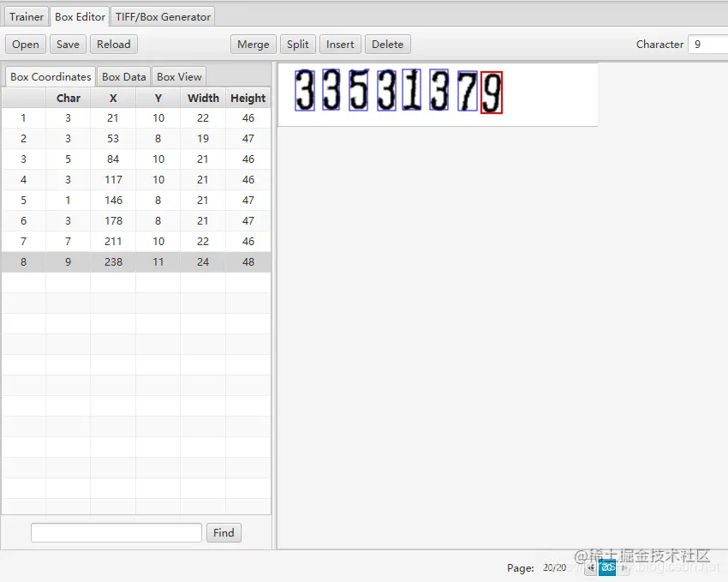Delete the selected box
This screenshot has width=728, height=582.
(388, 44)
